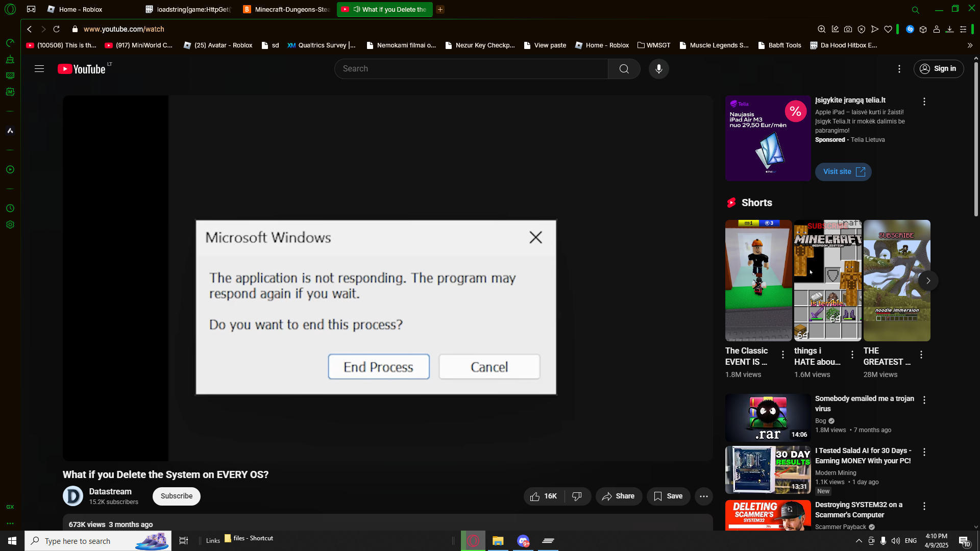The width and height of the screenshot is (980, 551).
Task: Click the YouTube logo
Action: point(82,69)
